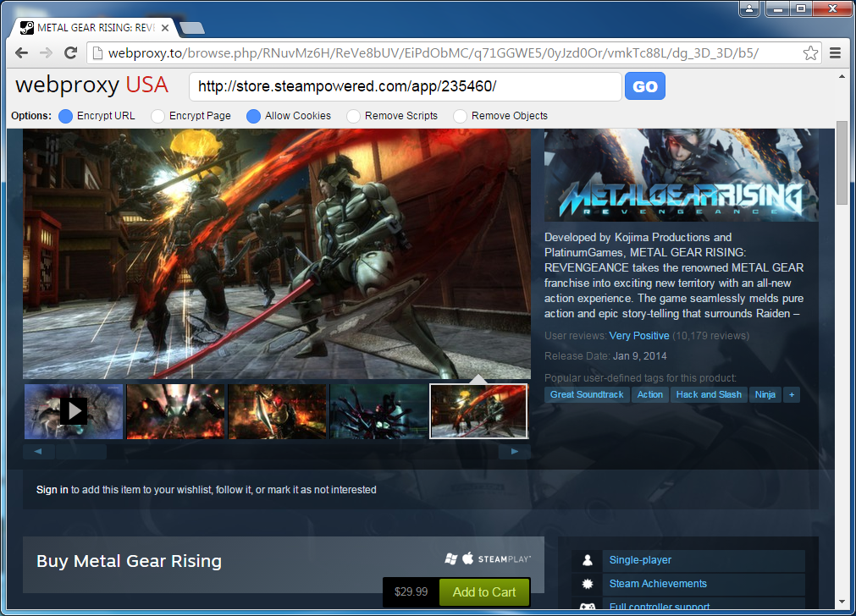856x616 pixels.
Task: Click the thumbnail strip right arrow
Action: (x=514, y=451)
